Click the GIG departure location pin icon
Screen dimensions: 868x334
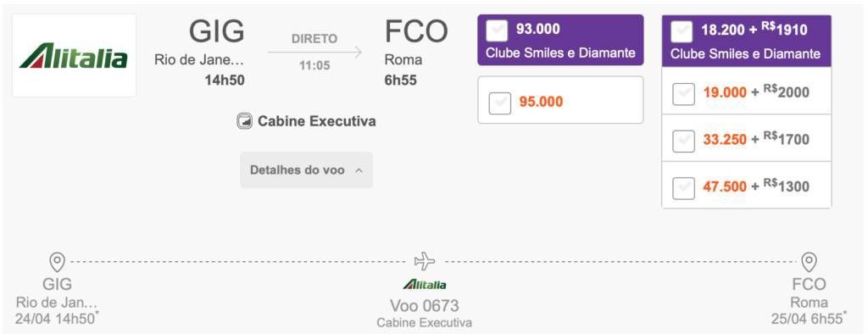tap(57, 261)
